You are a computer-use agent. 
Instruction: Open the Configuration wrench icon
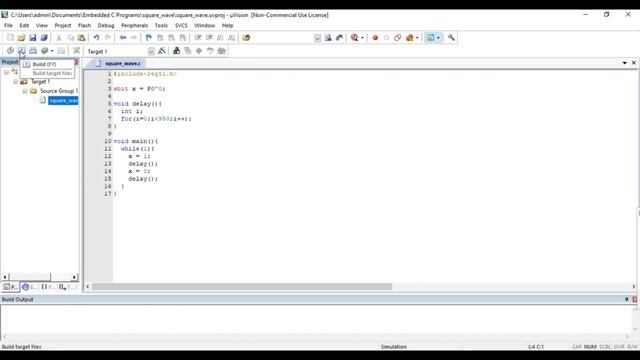tap(451, 38)
